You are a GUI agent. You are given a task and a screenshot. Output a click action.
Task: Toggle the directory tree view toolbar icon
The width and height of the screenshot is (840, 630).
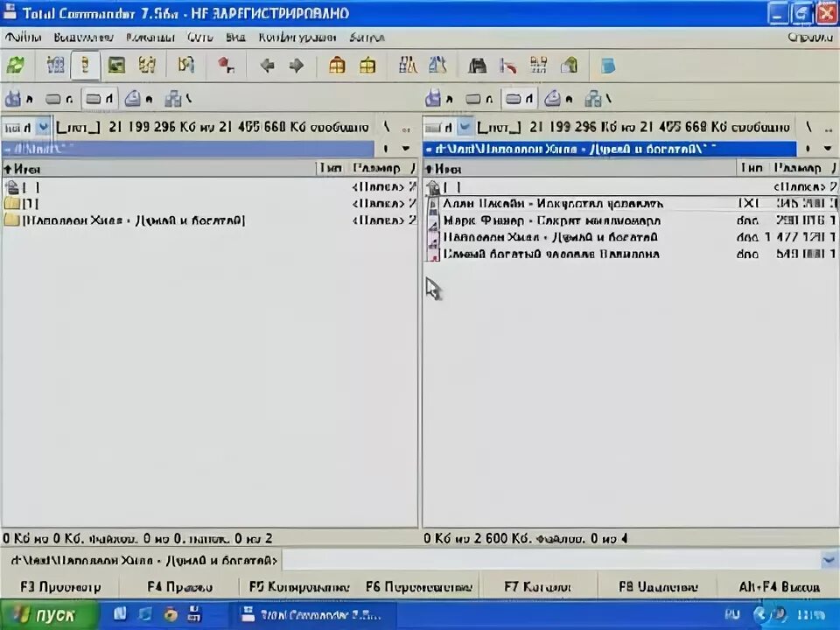pos(147,66)
